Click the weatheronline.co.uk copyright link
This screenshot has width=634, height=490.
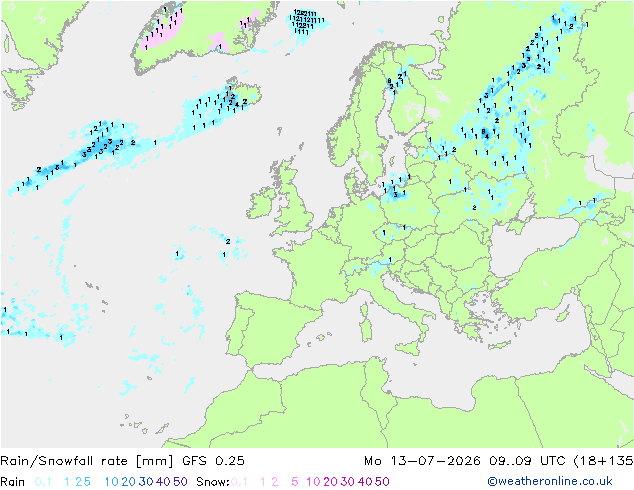pyautogui.click(x=550, y=481)
